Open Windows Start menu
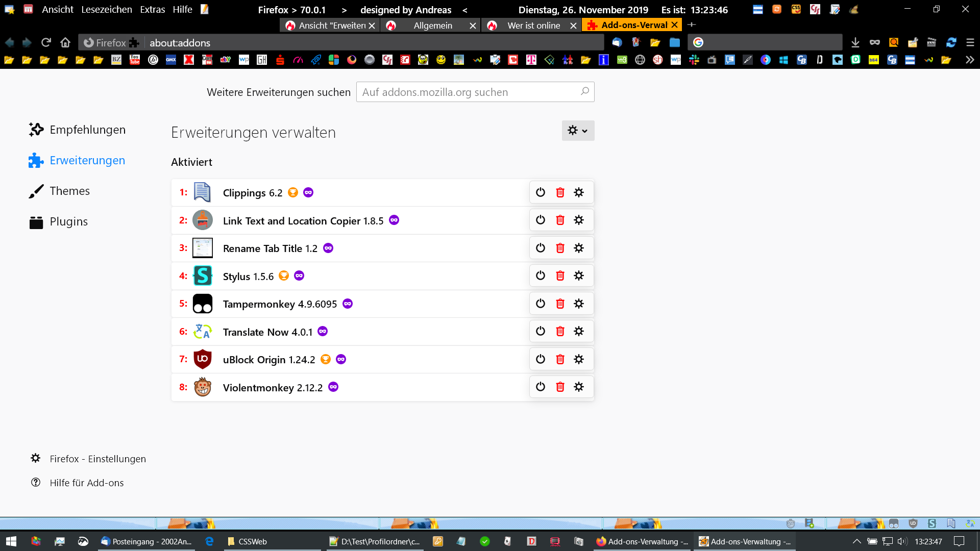 [x=11, y=541]
